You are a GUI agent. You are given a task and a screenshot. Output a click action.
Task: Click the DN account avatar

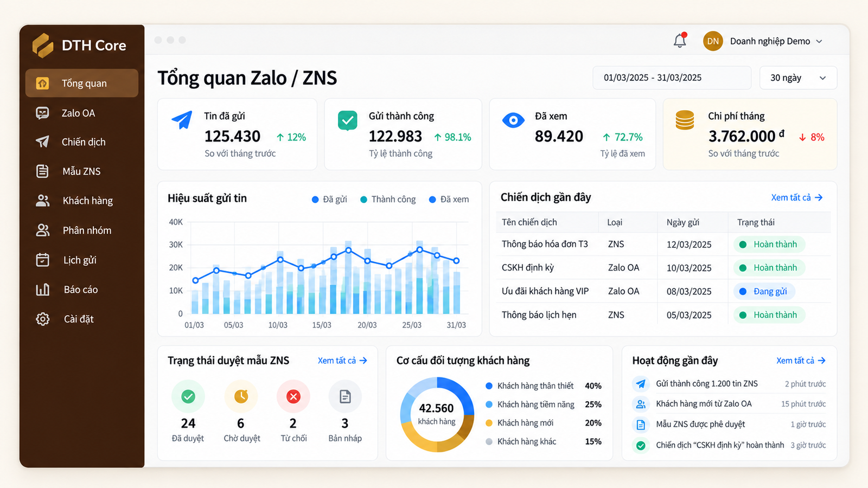click(x=713, y=41)
